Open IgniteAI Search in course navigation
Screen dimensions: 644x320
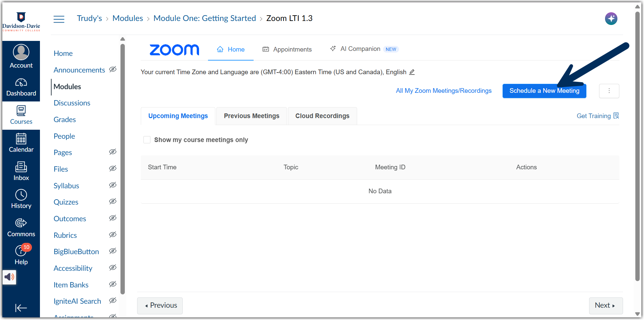(x=77, y=301)
